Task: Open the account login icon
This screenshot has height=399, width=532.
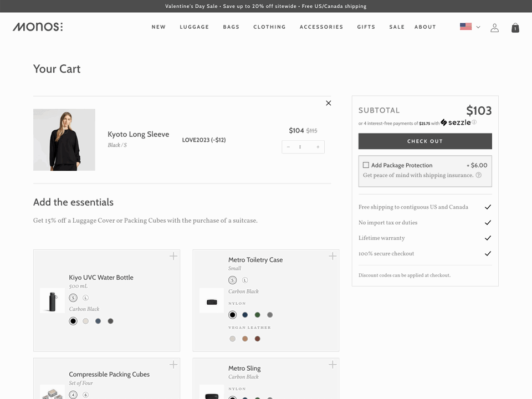Action: 494,27
